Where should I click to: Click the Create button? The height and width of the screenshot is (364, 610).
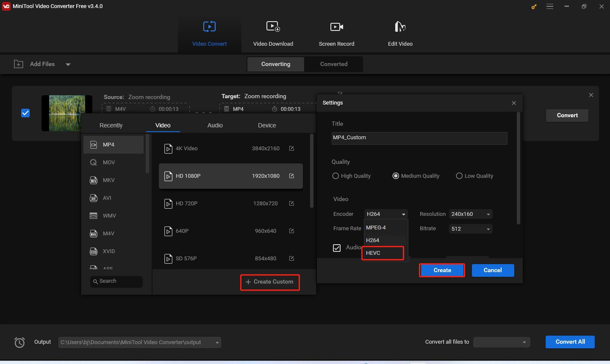(442, 270)
